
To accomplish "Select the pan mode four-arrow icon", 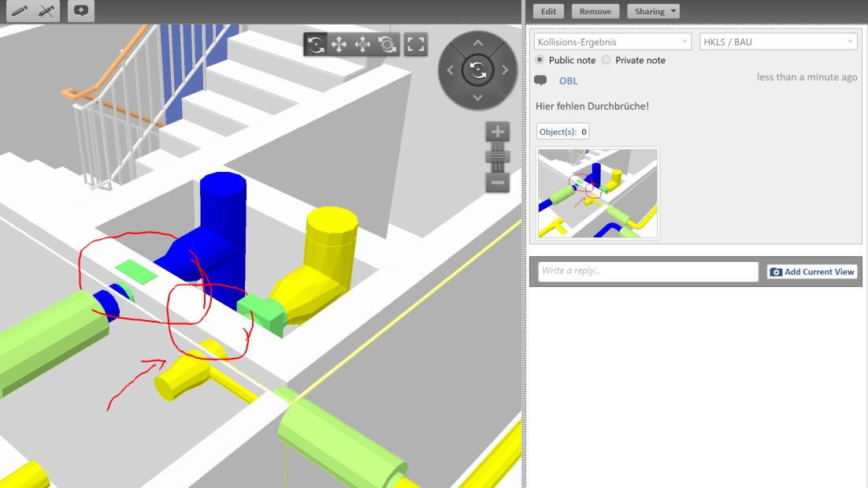I will coord(339,45).
